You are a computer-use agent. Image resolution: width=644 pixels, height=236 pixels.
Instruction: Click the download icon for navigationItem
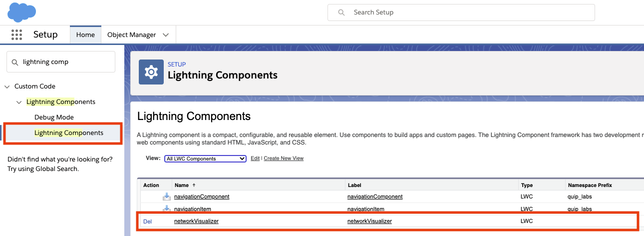pos(167,208)
